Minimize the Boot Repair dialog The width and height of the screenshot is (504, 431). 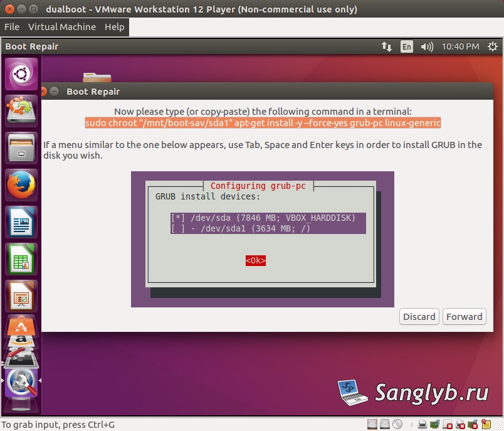coord(55,92)
